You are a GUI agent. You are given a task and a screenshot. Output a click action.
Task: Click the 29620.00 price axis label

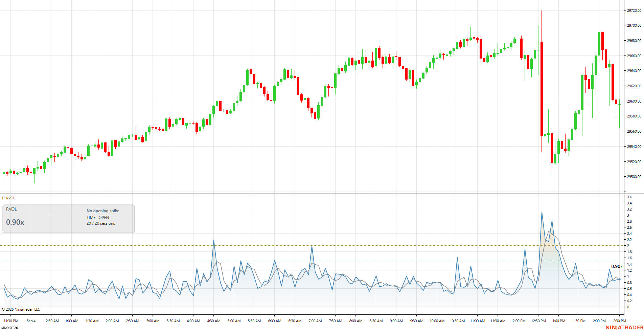pos(634,86)
